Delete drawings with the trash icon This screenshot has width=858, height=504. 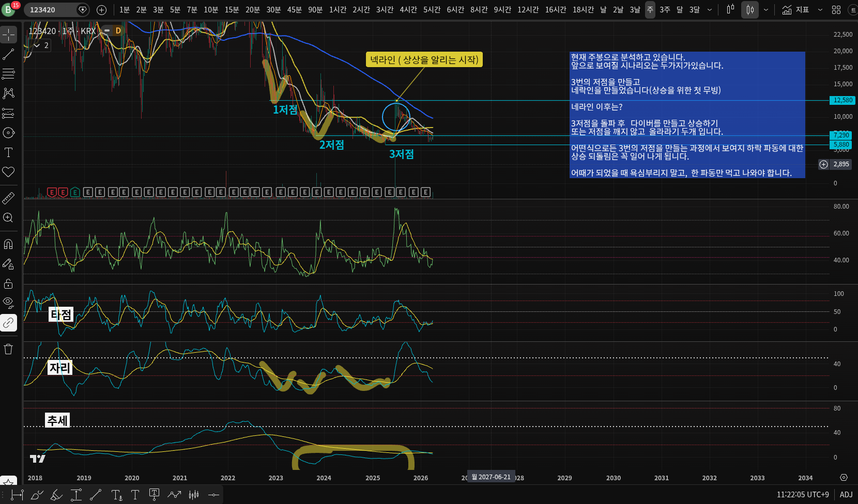click(x=8, y=349)
